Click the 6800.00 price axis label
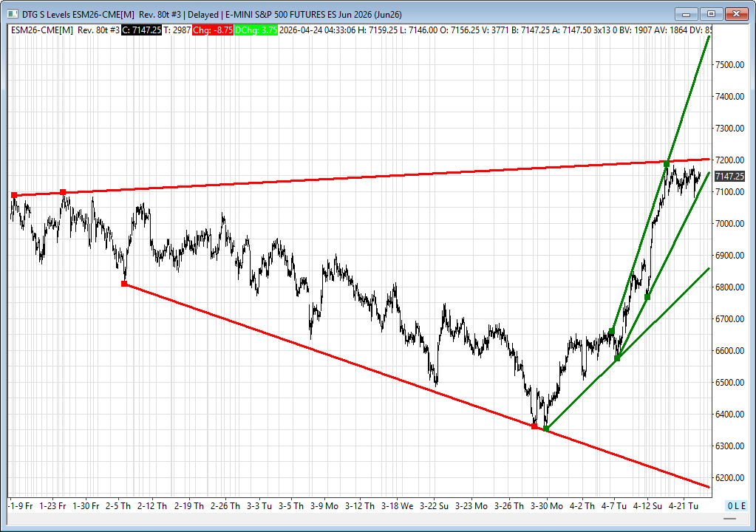The height and width of the screenshot is (532, 756). click(x=729, y=287)
